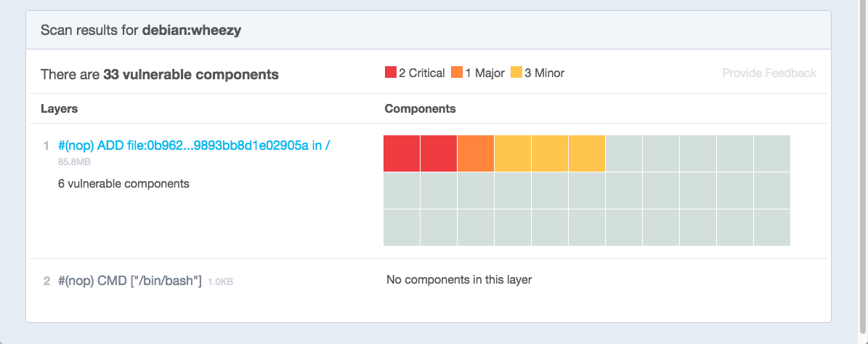The image size is (868, 344).
Task: Open the Provide Feedback link
Action: pos(769,73)
